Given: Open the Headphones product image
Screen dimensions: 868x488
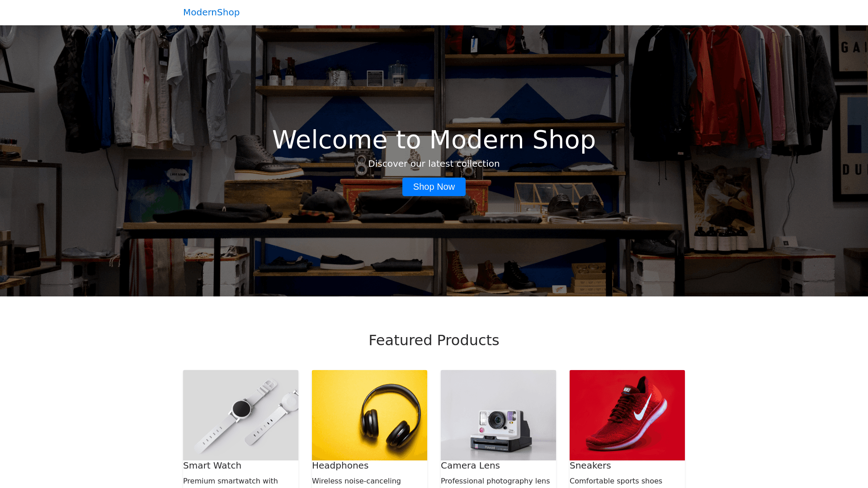Looking at the screenshot, I should [x=369, y=415].
